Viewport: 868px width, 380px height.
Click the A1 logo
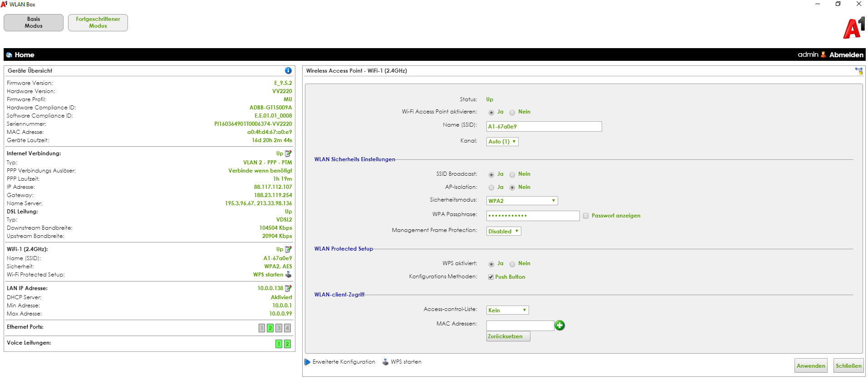[854, 28]
